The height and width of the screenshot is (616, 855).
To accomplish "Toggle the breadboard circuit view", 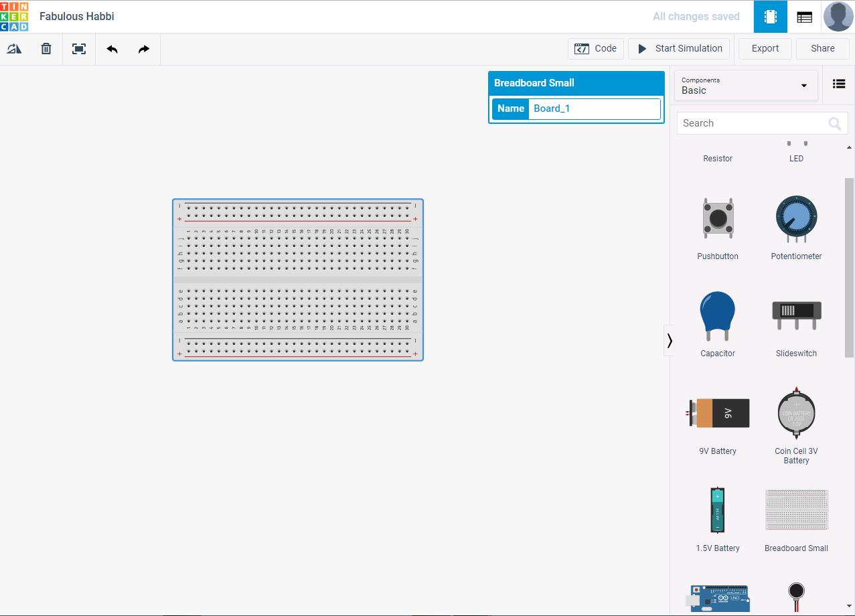I will coord(769,16).
